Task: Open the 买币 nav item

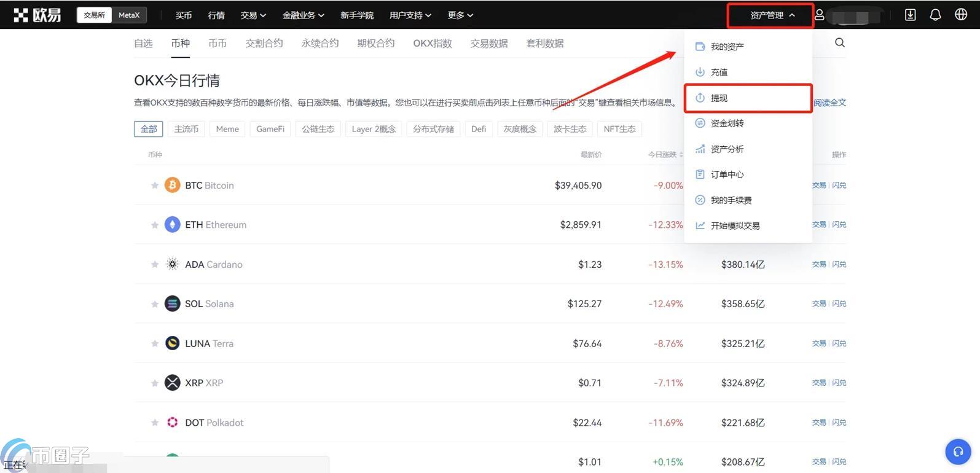Action: point(184,15)
